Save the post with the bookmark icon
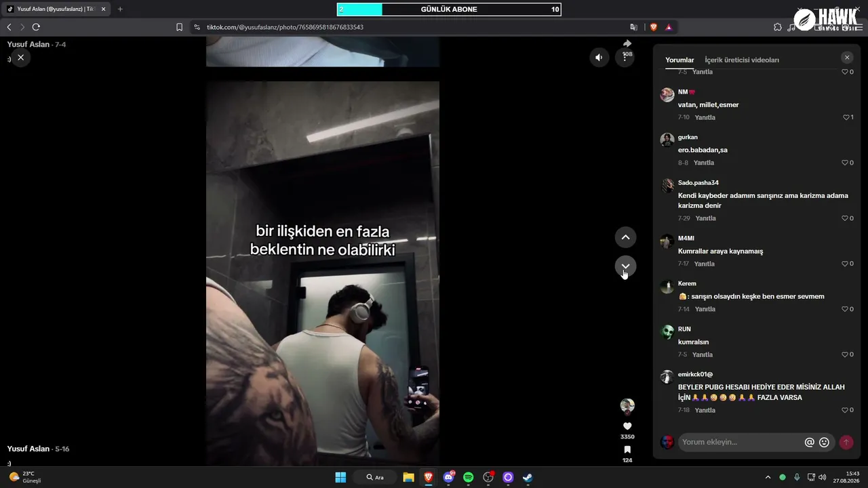Screen dimensions: 868x488 [x=627, y=449]
